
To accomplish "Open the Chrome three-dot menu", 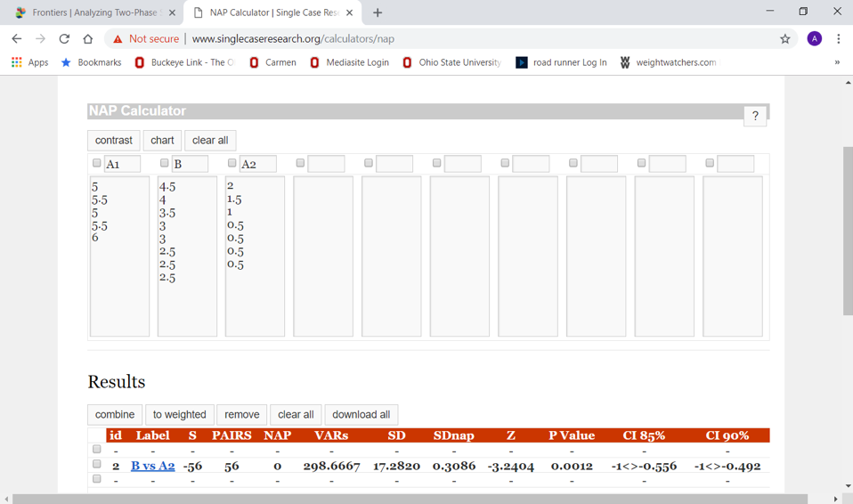I will (838, 38).
